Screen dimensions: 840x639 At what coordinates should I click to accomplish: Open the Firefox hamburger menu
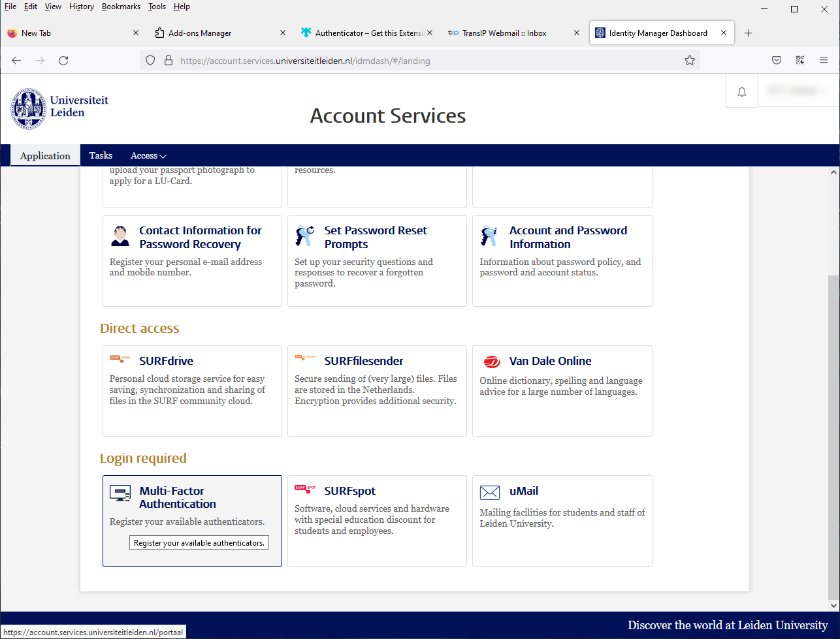[823, 61]
